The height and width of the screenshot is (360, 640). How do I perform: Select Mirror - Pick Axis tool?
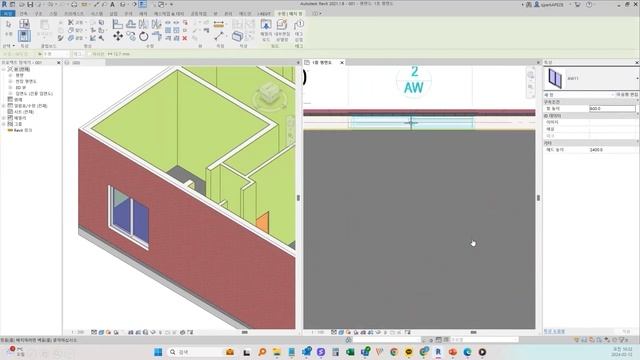pos(143,24)
